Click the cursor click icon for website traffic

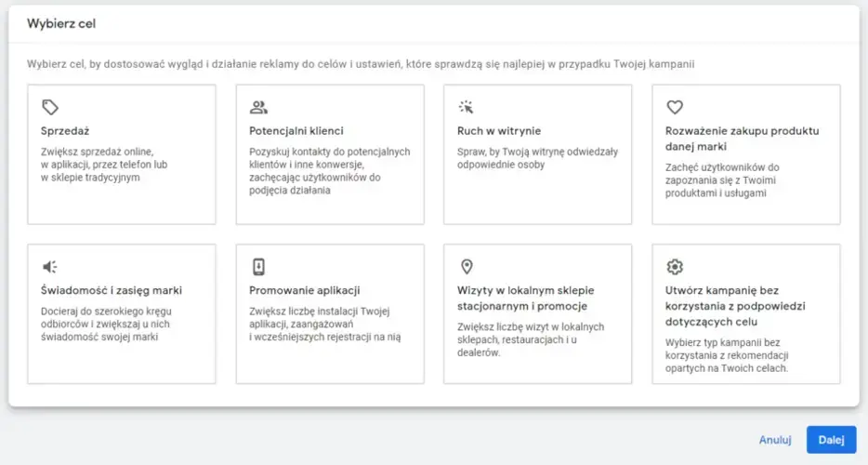click(x=467, y=107)
